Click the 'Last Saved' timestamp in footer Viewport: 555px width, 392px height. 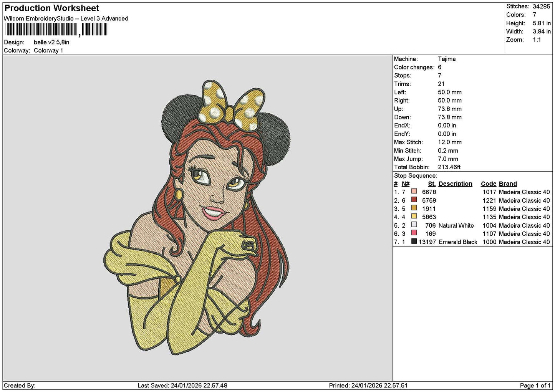coord(182,385)
